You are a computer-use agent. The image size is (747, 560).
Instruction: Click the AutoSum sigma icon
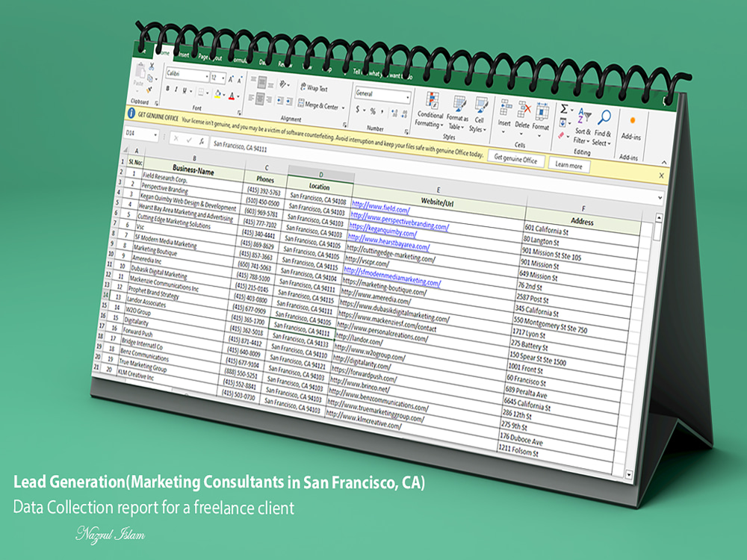click(x=564, y=108)
